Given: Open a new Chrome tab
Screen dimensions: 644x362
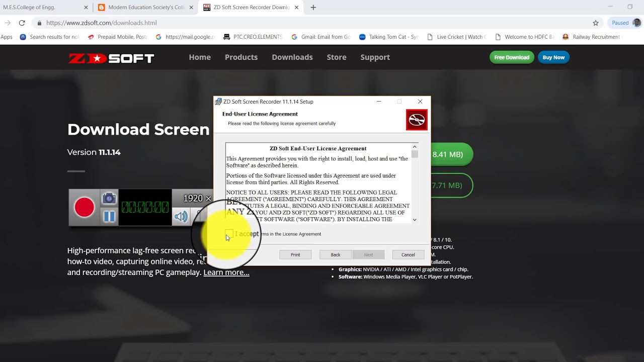Looking at the screenshot, I should (313, 8).
